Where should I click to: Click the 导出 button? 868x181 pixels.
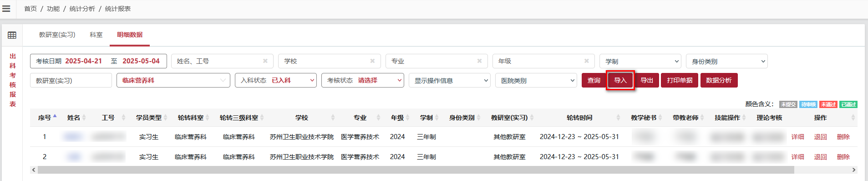[647, 80]
